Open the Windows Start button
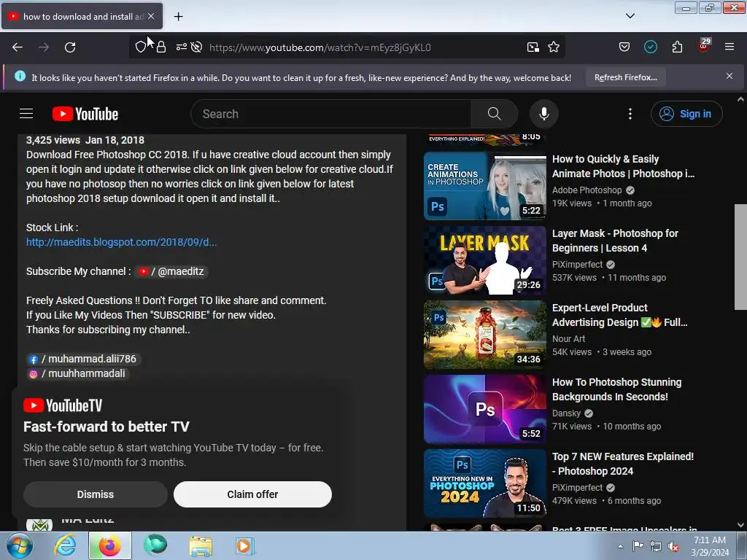Viewport: 747px width, 560px height. click(20, 545)
